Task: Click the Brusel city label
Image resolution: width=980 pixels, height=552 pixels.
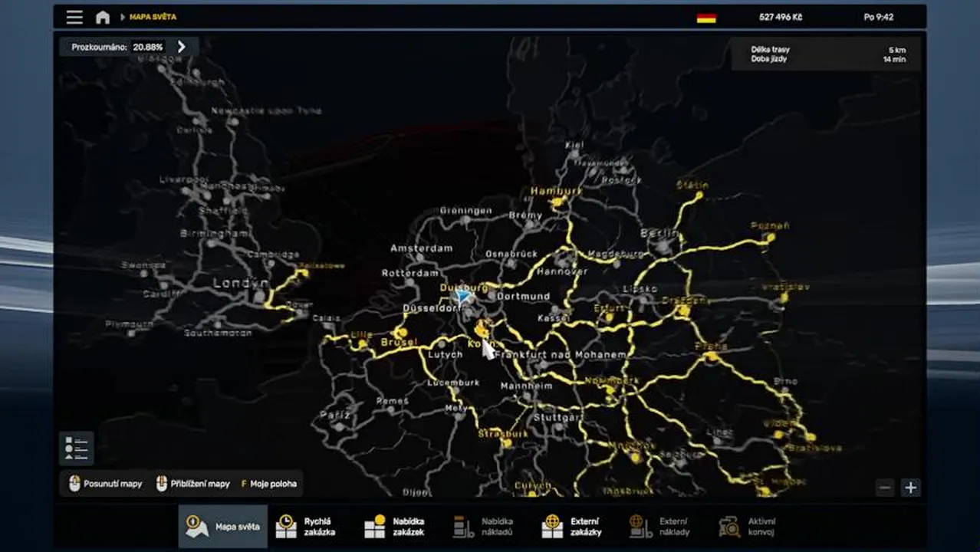Action: click(x=399, y=342)
